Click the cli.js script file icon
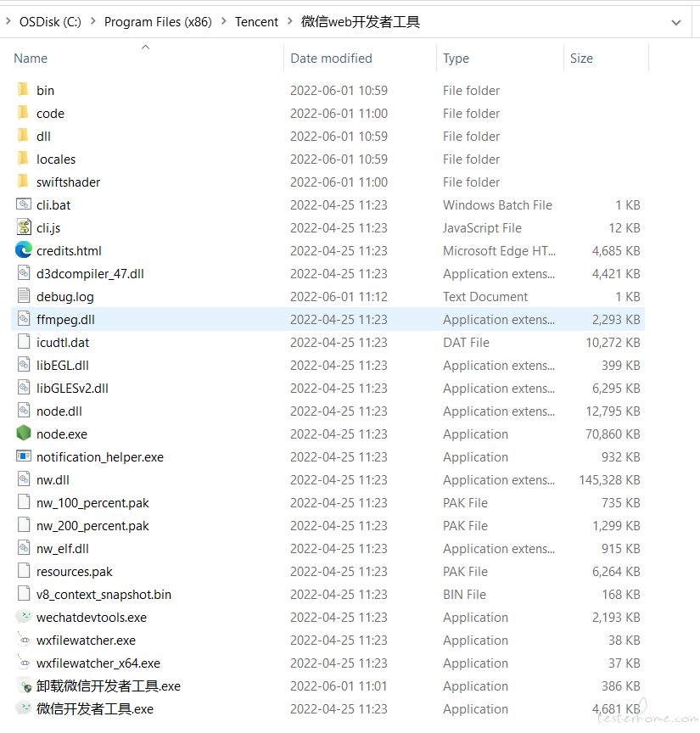The image size is (700, 733). coord(24,227)
